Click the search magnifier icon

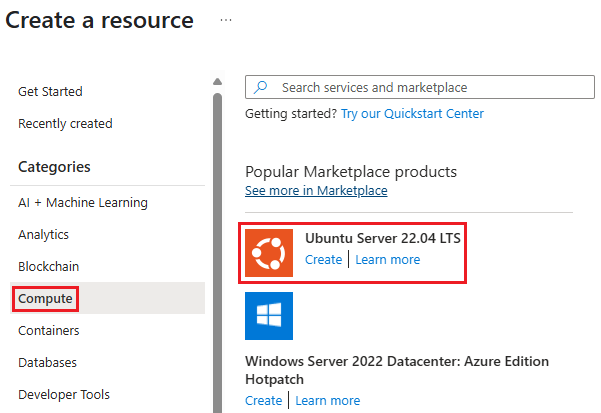(x=261, y=88)
